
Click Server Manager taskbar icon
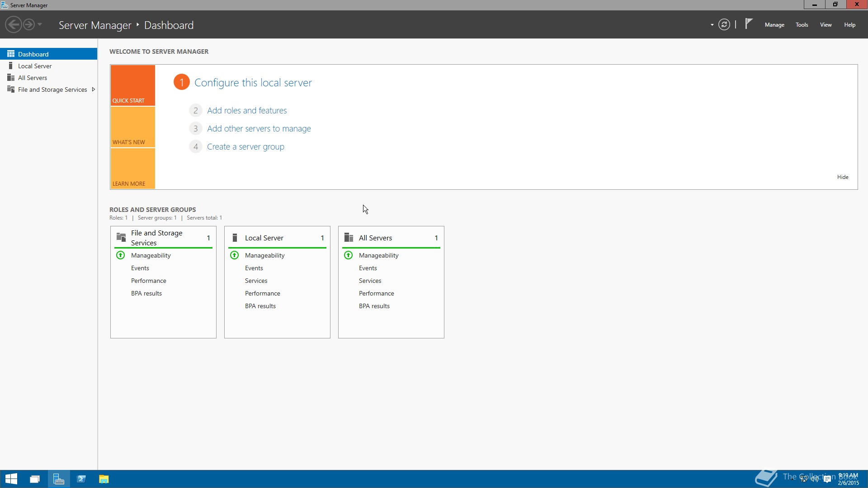pyautogui.click(x=59, y=479)
